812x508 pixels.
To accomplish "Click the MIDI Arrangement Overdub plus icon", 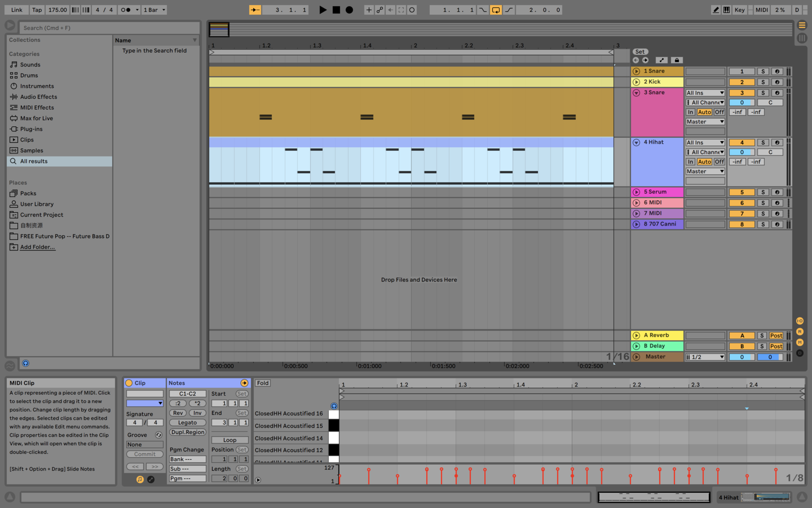I will [369, 10].
